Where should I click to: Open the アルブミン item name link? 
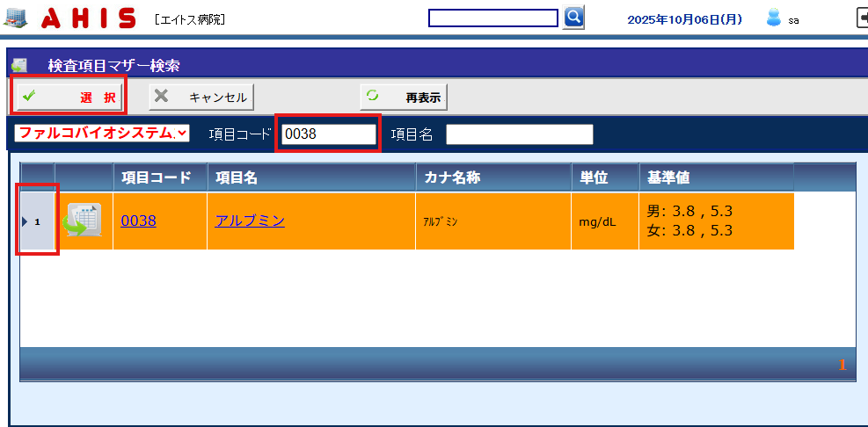pyautogui.click(x=250, y=221)
